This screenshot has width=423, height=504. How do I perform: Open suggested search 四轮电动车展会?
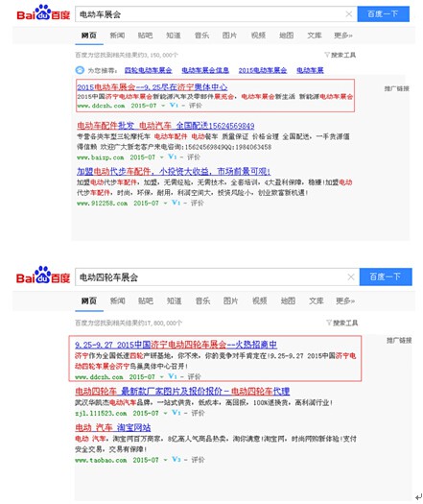coord(149,70)
